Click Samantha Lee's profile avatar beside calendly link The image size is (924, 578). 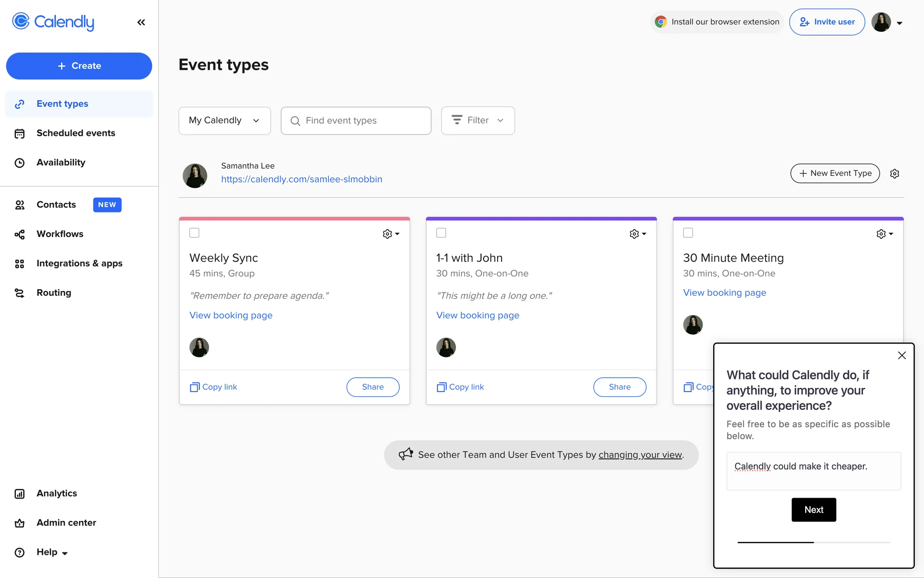click(195, 176)
